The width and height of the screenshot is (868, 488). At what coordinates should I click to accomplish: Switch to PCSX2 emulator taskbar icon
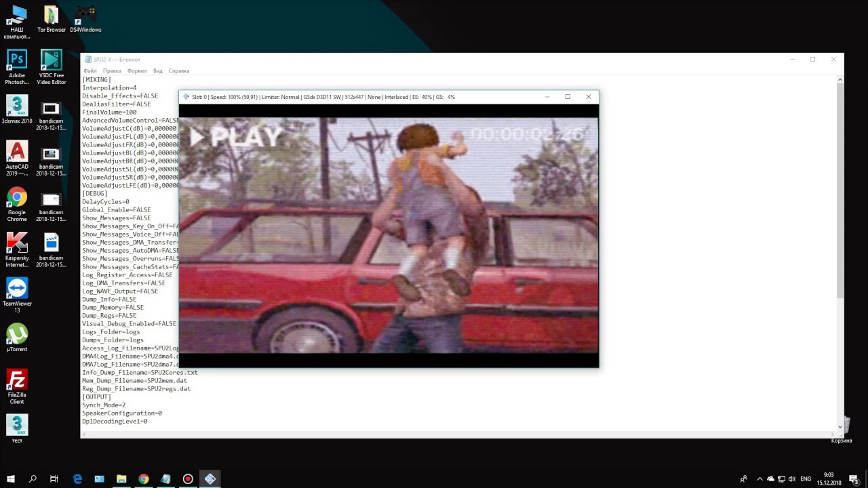[210, 479]
